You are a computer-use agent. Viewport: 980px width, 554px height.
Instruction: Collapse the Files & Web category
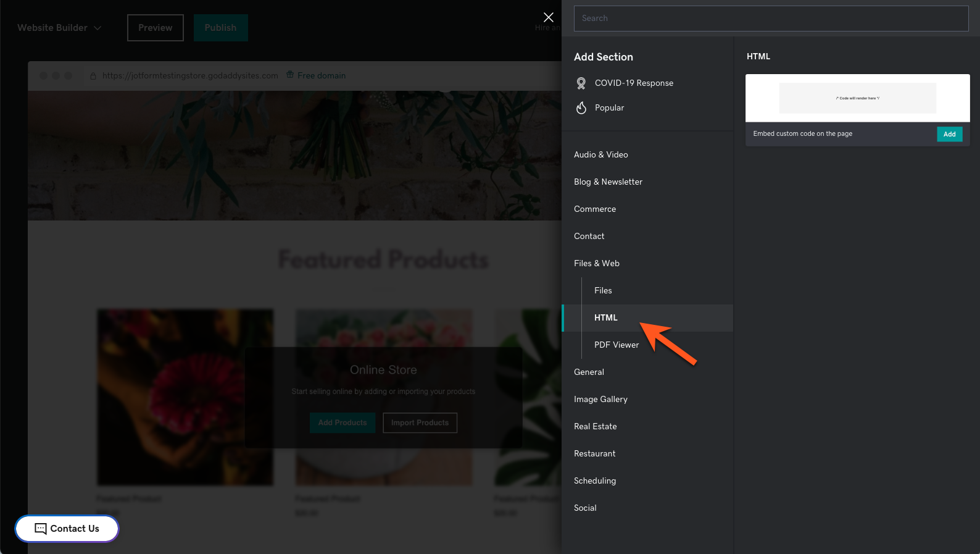596,263
